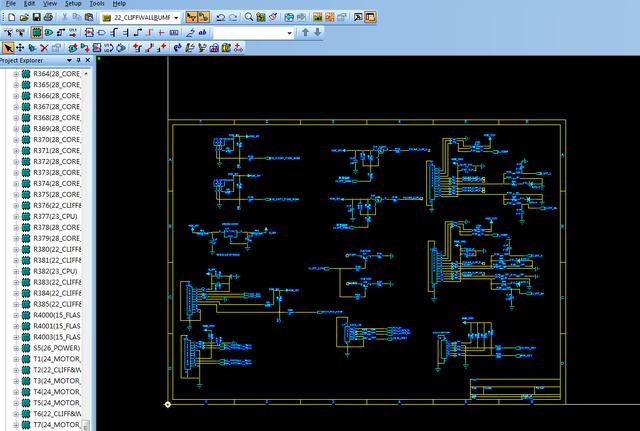Expand the T1(24_MOTOR tree node
Image resolution: width=640 pixels, height=431 pixels.
point(16,359)
